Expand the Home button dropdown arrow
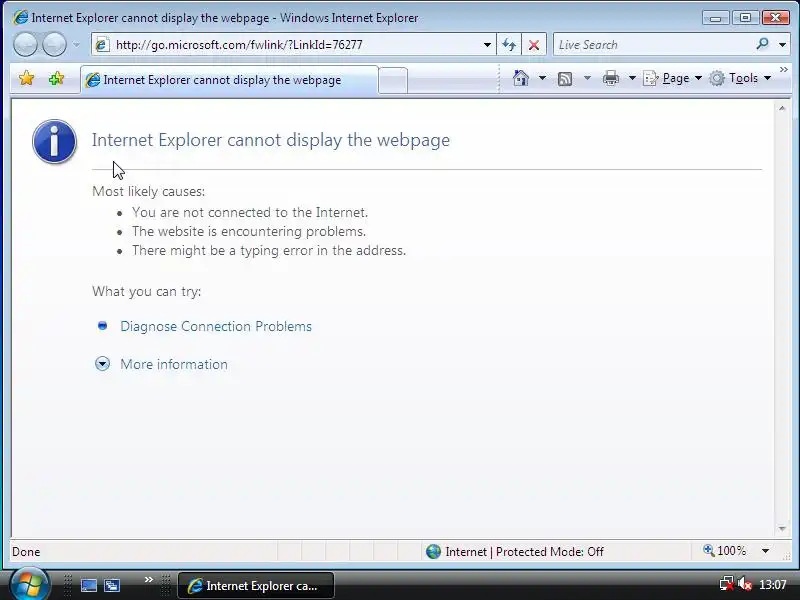The image size is (800, 600). pos(542,78)
